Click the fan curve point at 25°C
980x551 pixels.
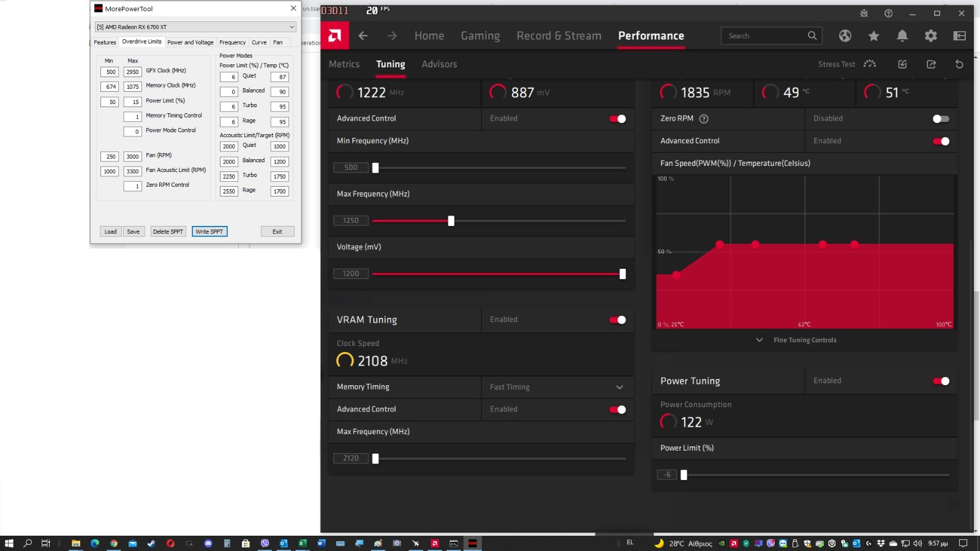click(x=676, y=275)
